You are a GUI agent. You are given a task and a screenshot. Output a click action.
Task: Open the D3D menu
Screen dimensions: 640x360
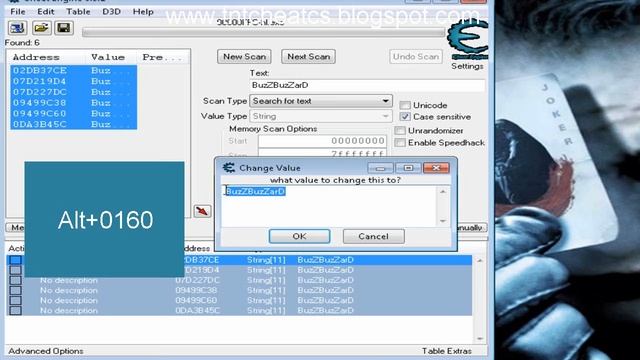tap(111, 11)
